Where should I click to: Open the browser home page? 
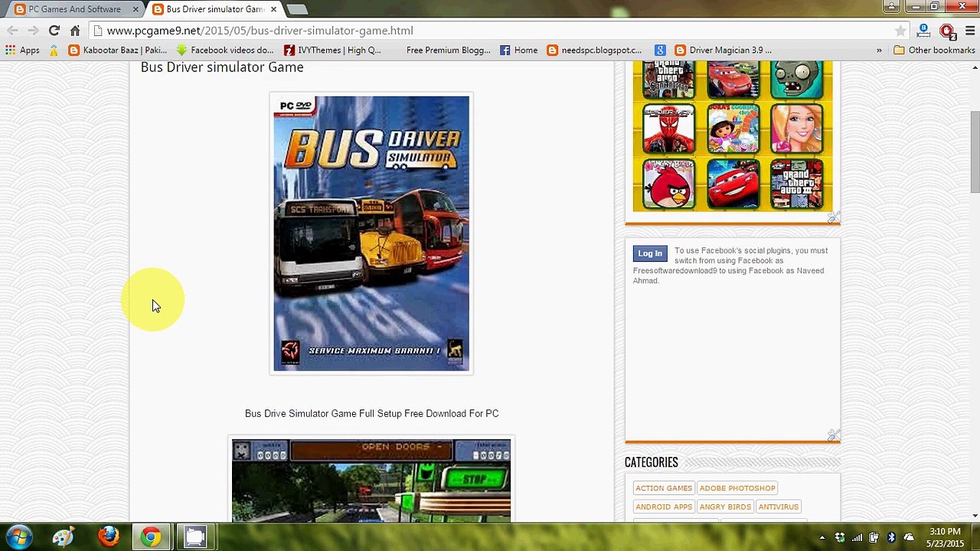click(75, 31)
